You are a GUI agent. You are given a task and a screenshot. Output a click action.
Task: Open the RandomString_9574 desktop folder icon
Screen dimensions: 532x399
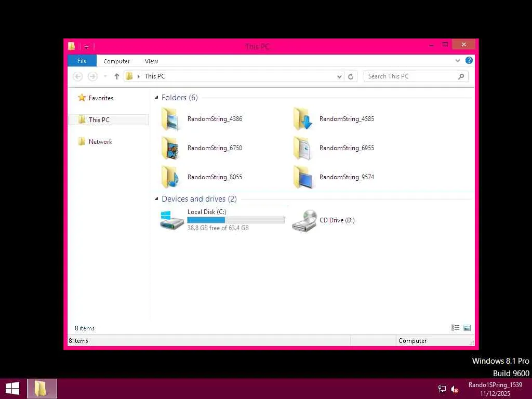tap(303, 177)
